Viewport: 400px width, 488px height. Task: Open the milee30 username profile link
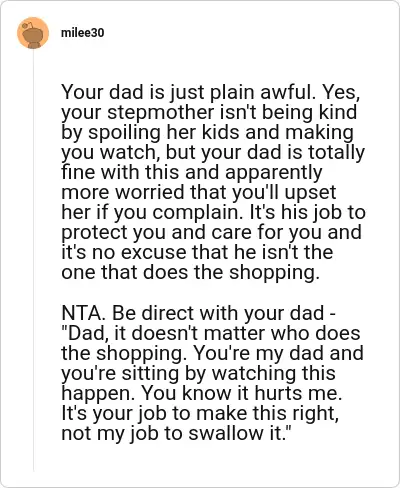(83, 33)
